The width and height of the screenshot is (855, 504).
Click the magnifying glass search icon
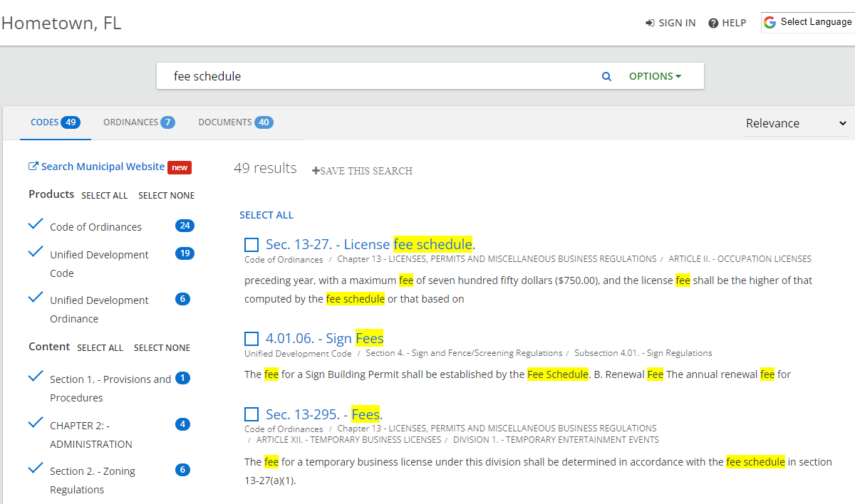[606, 76]
